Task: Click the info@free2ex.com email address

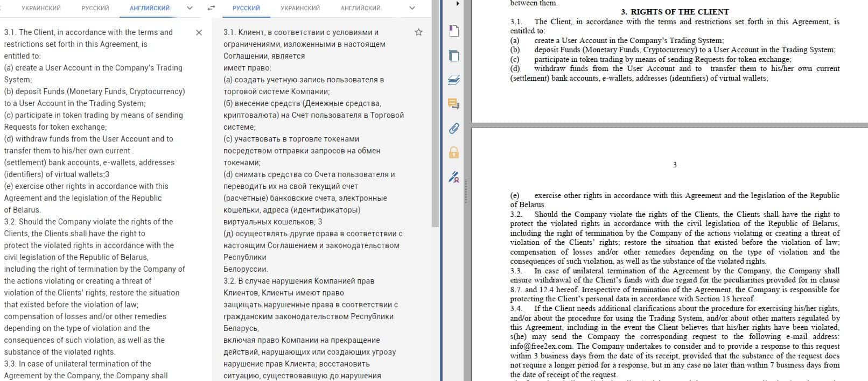Action: tap(542, 346)
